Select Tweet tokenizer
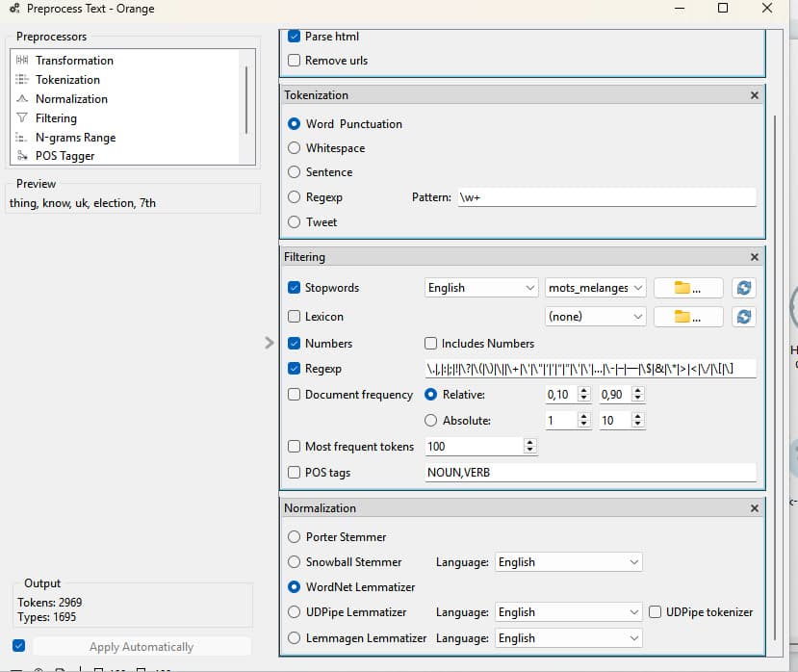This screenshot has height=672, width=798. click(x=294, y=222)
